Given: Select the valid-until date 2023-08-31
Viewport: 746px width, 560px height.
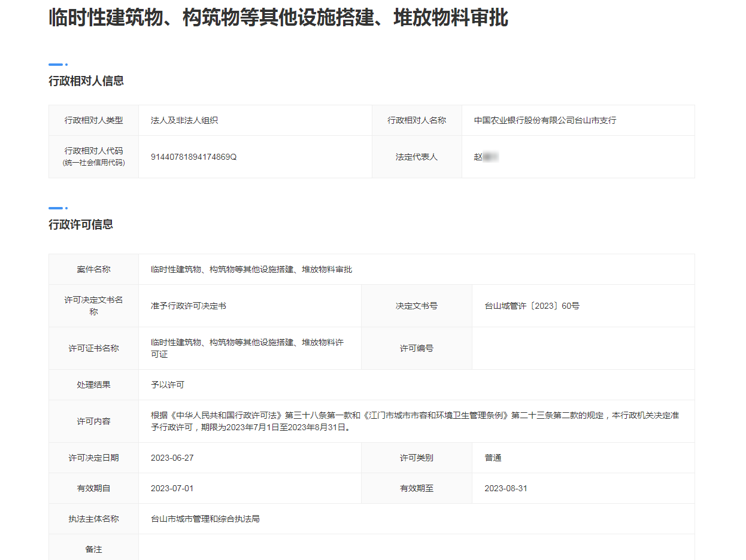Looking at the screenshot, I should coord(506,488).
